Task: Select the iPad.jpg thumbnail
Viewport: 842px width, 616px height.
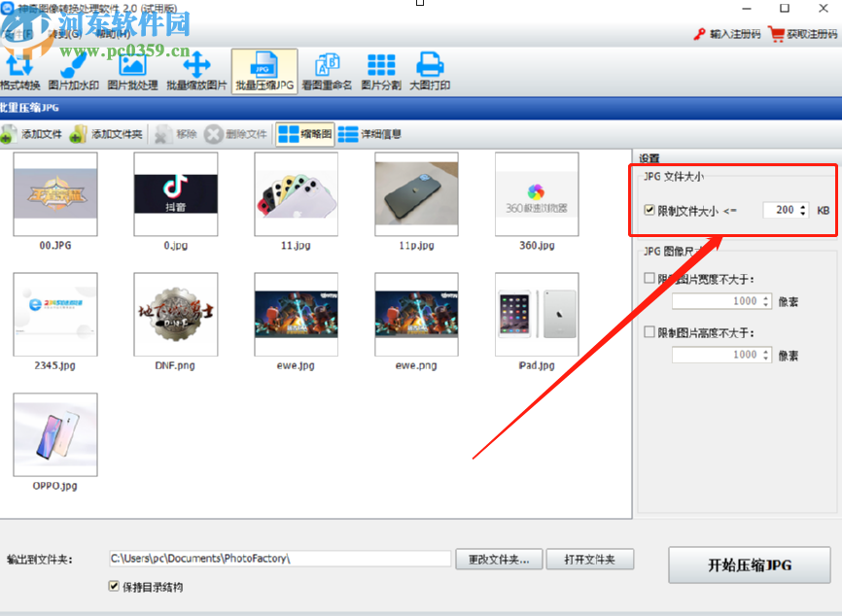Action: pyautogui.click(x=537, y=314)
